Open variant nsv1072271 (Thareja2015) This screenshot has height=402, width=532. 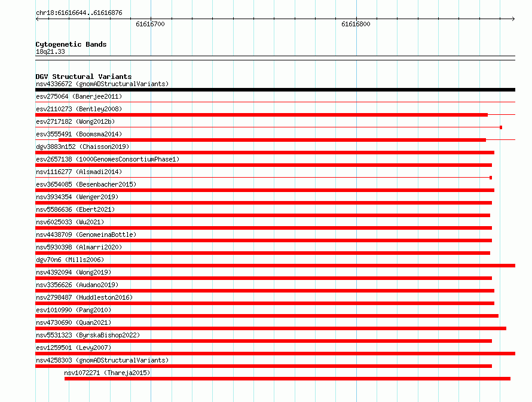(107, 373)
